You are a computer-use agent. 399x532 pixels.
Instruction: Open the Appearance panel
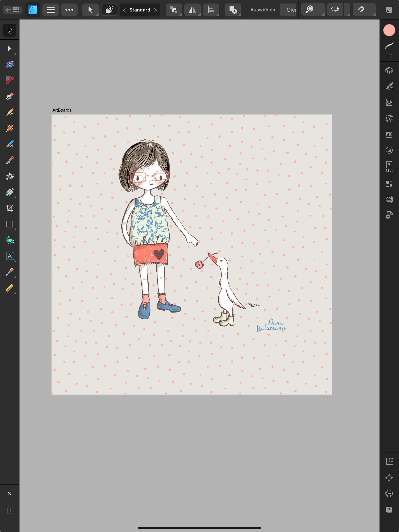(x=389, y=102)
